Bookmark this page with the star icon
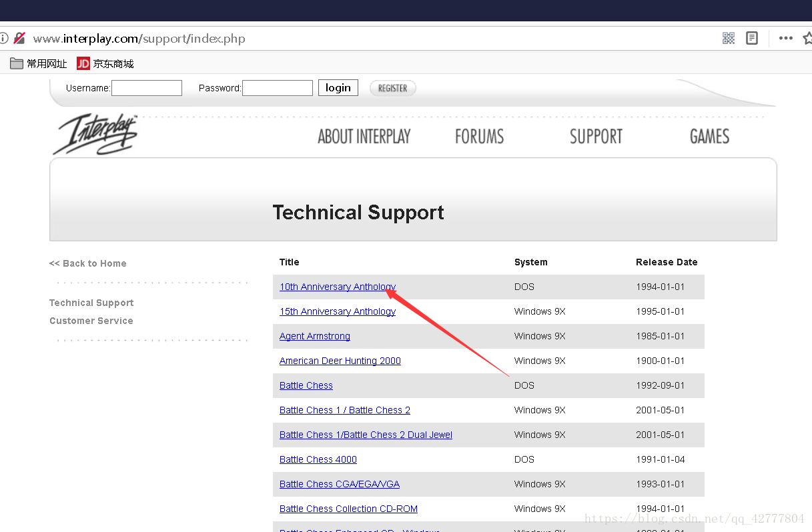 pyautogui.click(x=807, y=38)
